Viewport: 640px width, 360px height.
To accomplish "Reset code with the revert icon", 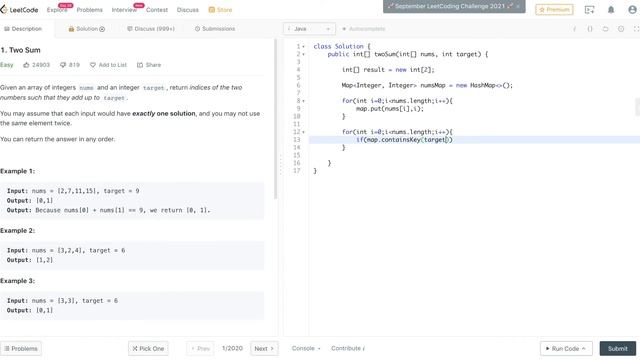I will point(605,29).
